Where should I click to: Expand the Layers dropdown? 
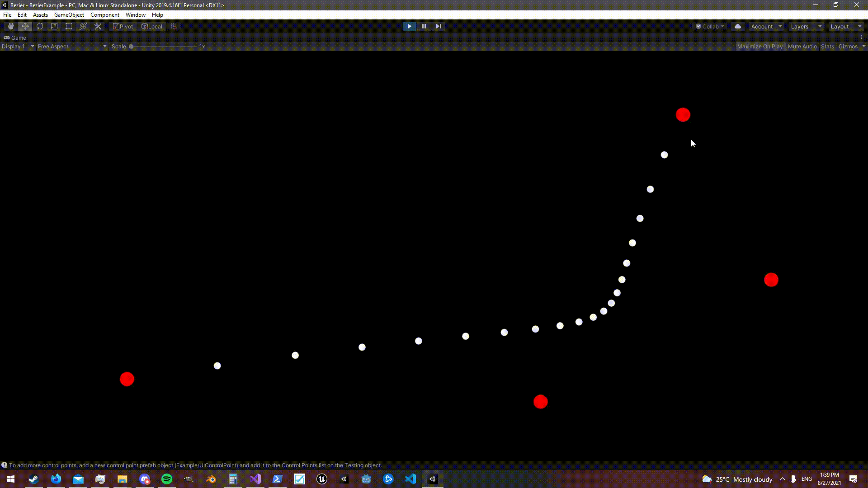point(806,26)
